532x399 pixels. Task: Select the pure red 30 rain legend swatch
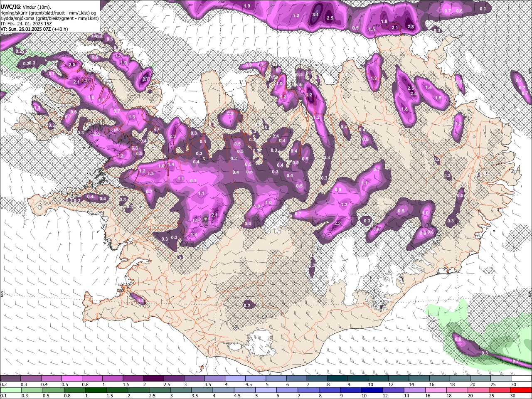point(520,390)
